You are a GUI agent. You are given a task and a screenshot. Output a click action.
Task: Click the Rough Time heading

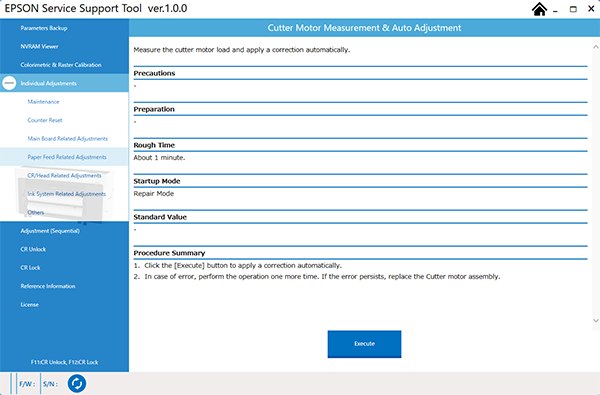pos(154,145)
